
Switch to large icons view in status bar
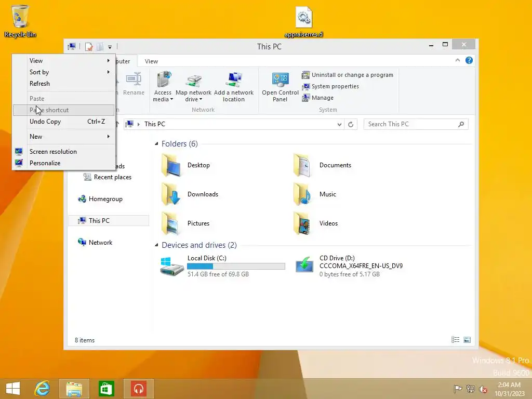click(x=467, y=340)
